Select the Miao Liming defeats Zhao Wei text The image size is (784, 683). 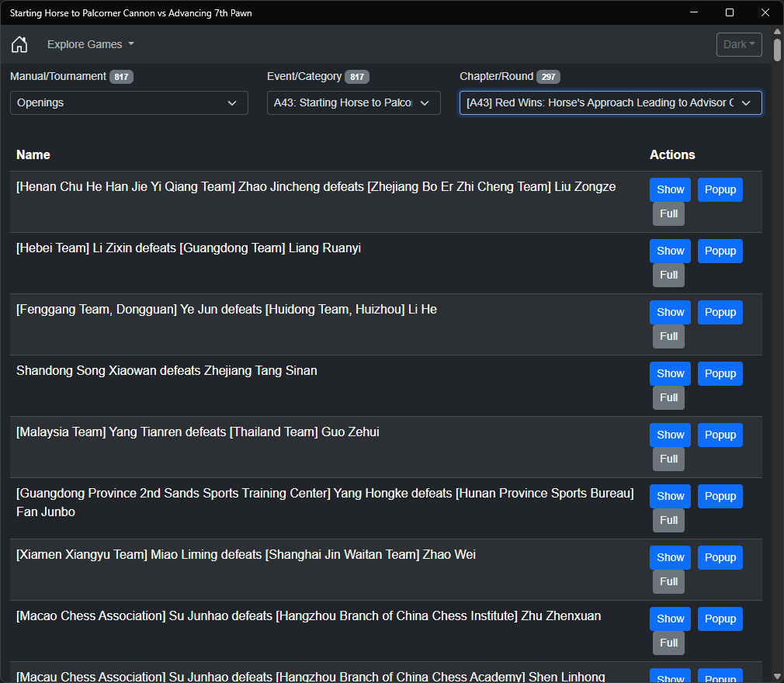coord(245,554)
